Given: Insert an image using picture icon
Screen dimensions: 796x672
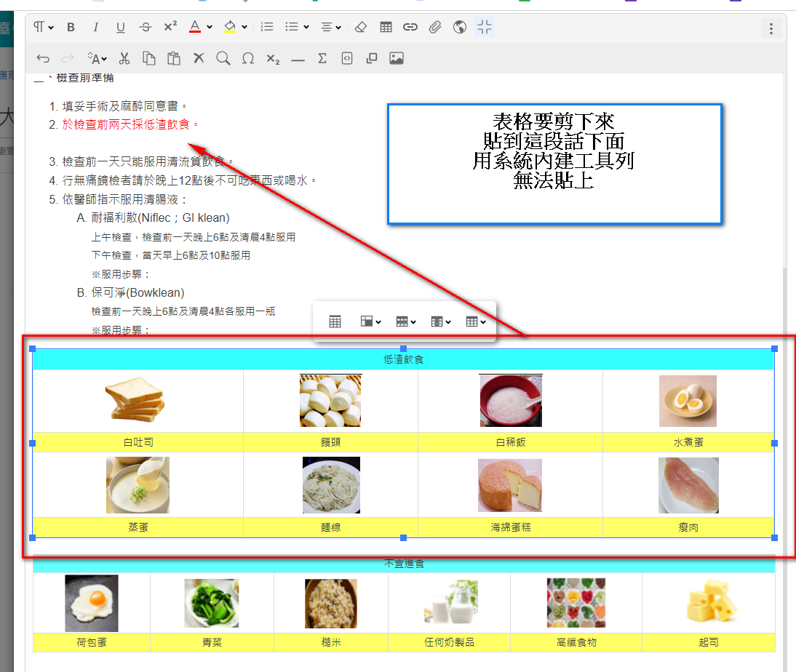Looking at the screenshot, I should (396, 59).
